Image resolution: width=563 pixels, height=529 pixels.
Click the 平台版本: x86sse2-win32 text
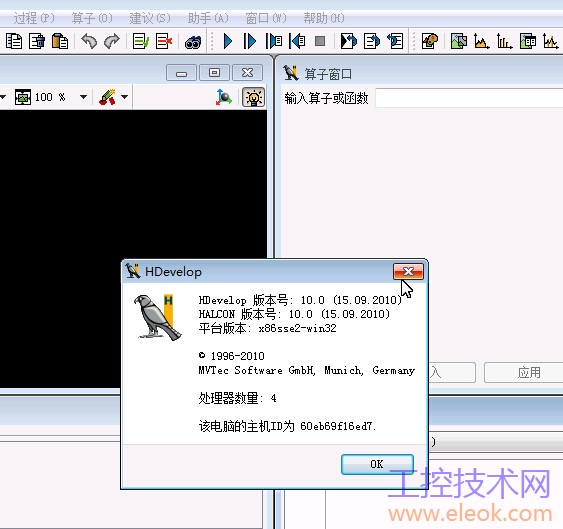click(x=267, y=328)
